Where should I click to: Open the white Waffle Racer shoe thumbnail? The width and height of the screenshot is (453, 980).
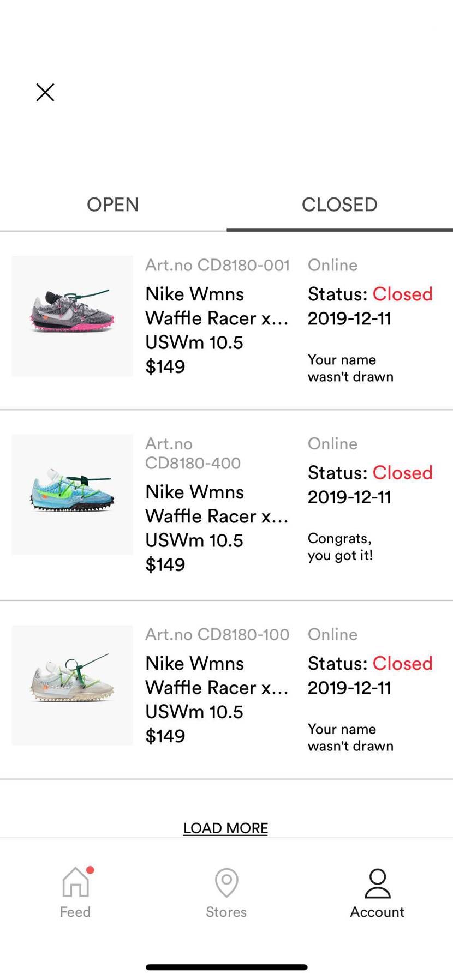tap(73, 686)
